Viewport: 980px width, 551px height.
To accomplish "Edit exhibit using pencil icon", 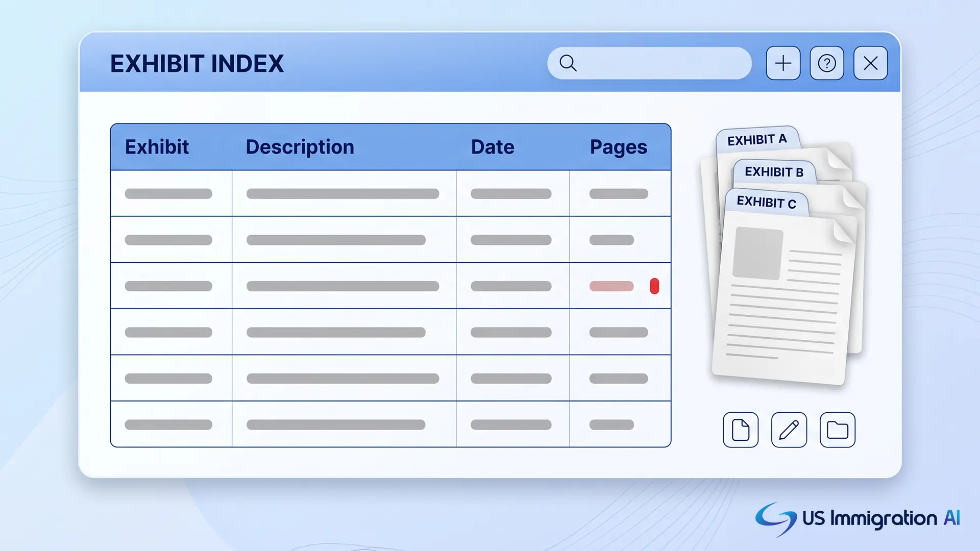I will pyautogui.click(x=789, y=430).
